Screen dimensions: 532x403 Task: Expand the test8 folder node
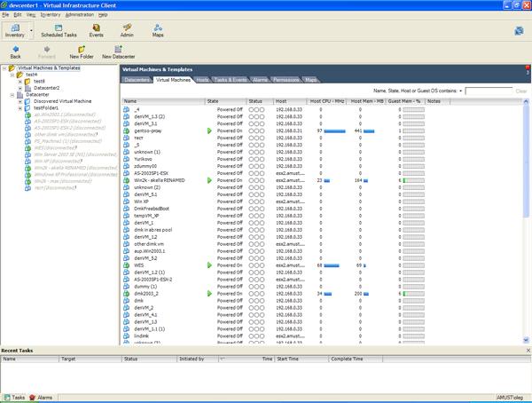tap(20, 81)
